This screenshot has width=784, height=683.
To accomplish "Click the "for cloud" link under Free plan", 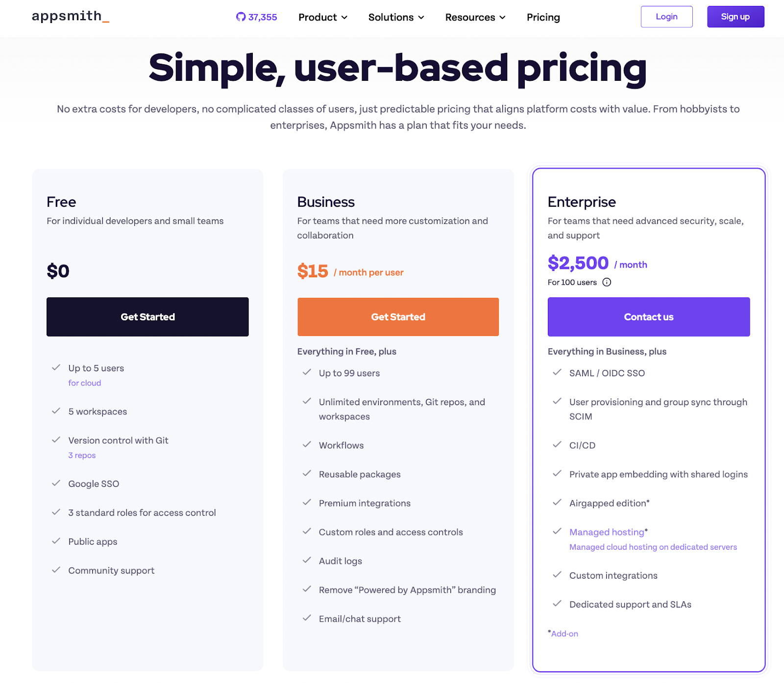I will pyautogui.click(x=85, y=383).
